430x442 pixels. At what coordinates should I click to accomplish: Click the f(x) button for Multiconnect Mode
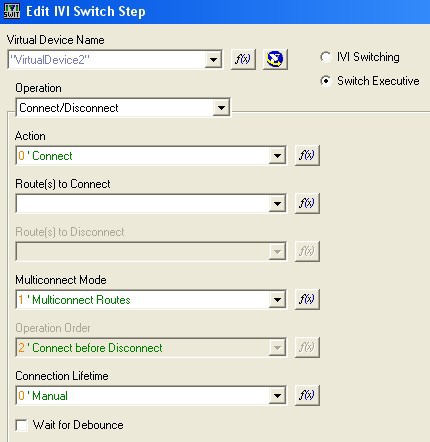coord(307,299)
